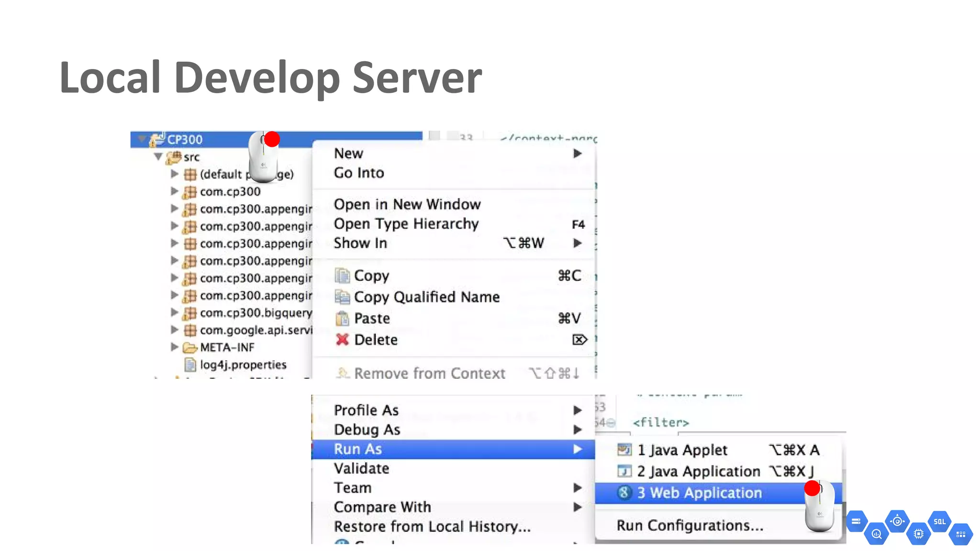Click the log4j.properties file icon
Viewport: 980px width, 551px height.
click(x=190, y=365)
